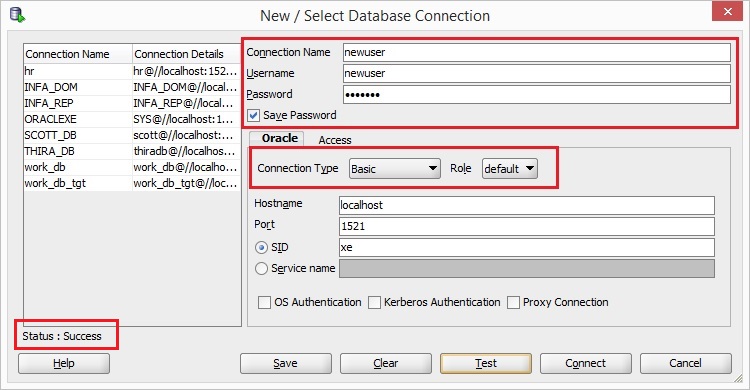Click the Help button
The width and height of the screenshot is (750, 390).
pos(64,363)
